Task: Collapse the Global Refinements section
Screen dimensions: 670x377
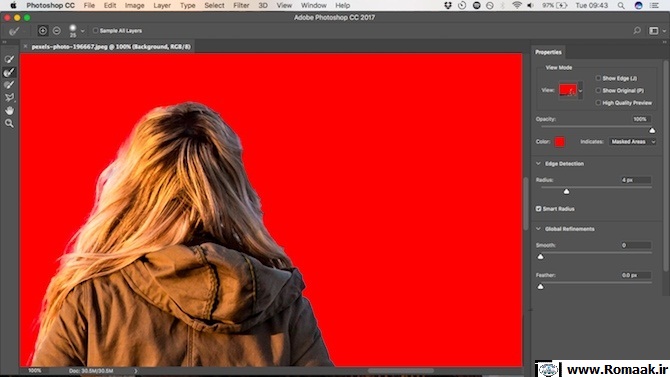Action: pyautogui.click(x=538, y=229)
